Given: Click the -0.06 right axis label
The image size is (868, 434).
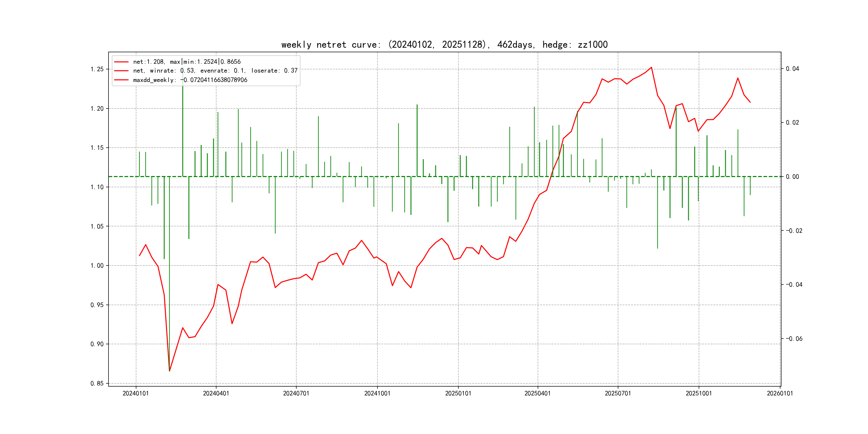Looking at the screenshot, I should (x=794, y=339).
